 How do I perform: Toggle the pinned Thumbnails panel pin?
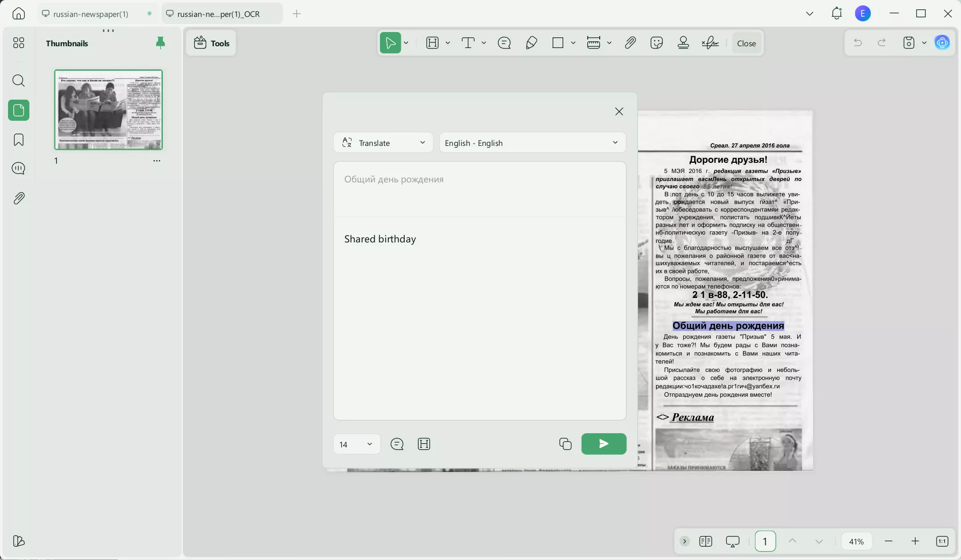[x=161, y=43]
